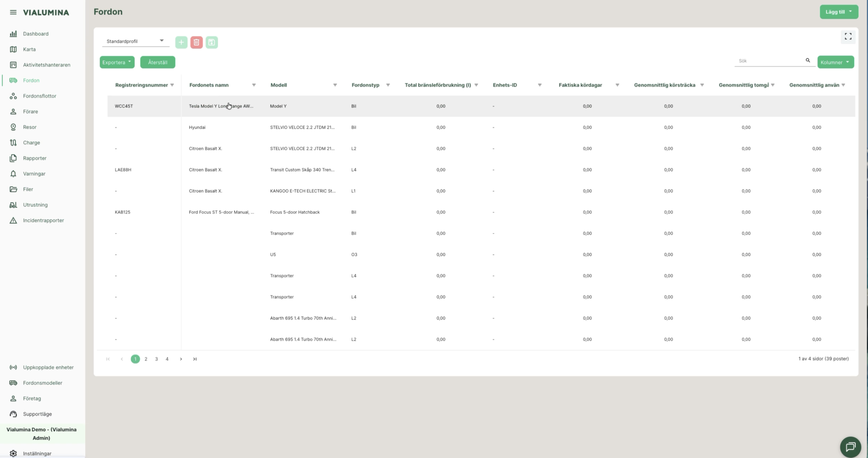Go to the next page arrow
The image size is (868, 458).
tap(181, 359)
